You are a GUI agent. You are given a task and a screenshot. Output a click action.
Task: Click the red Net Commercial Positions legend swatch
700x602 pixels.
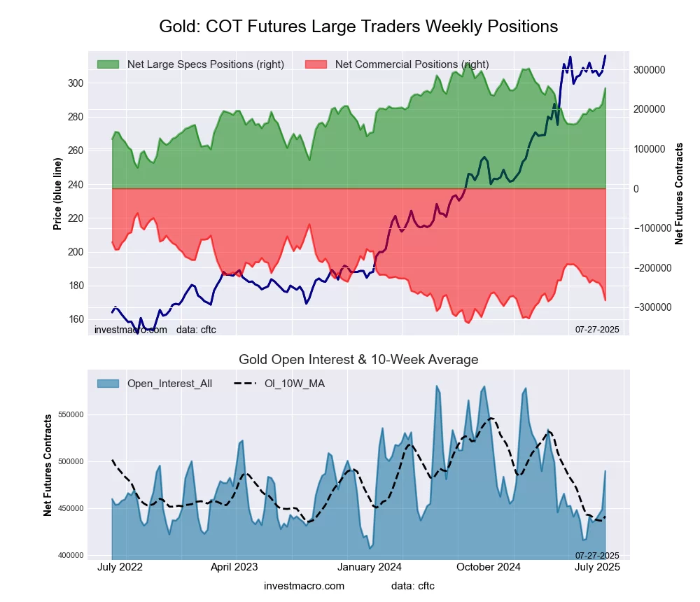316,64
